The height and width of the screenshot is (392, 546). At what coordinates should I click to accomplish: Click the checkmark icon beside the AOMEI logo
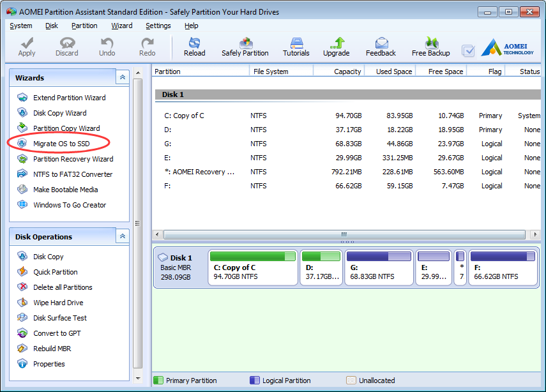click(x=468, y=51)
